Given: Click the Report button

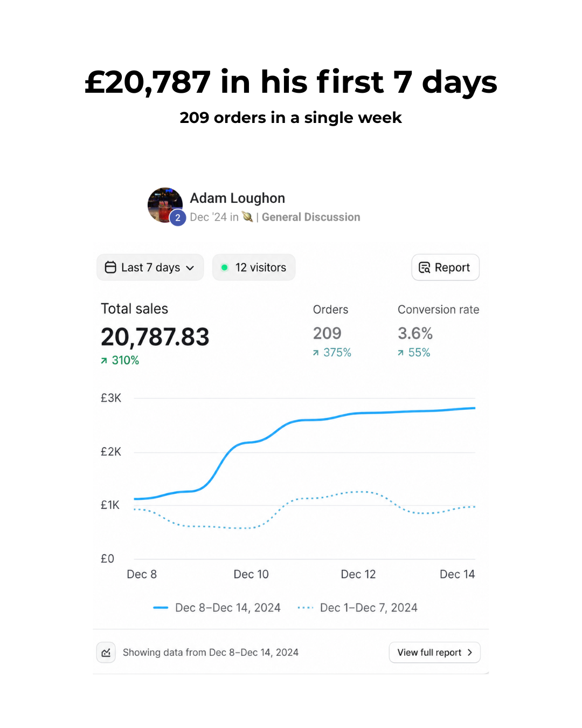Looking at the screenshot, I should pyautogui.click(x=445, y=267).
